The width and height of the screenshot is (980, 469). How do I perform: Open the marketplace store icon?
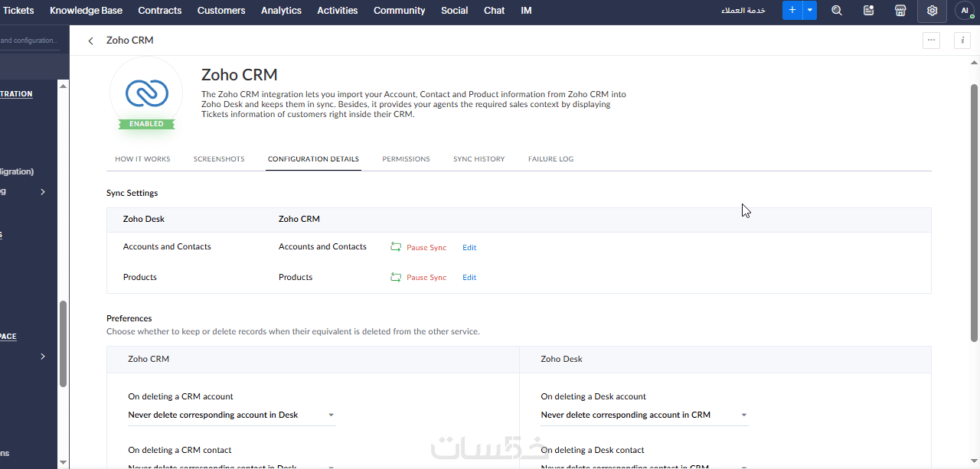900,11
